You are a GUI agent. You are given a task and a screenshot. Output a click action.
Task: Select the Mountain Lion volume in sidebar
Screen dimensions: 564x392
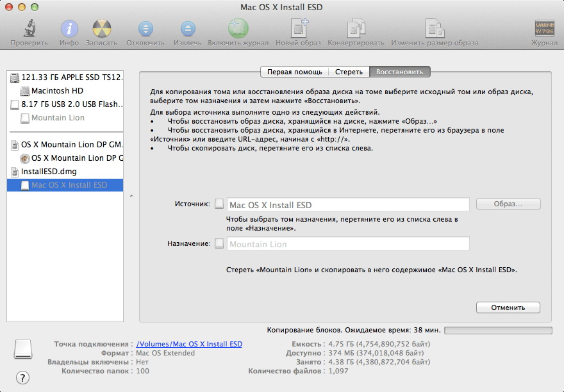(x=65, y=118)
